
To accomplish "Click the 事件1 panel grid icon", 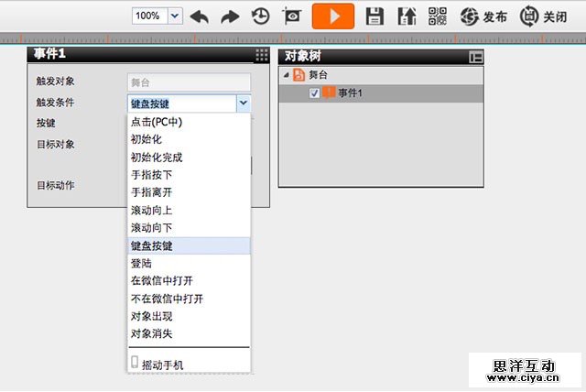I will tap(261, 54).
